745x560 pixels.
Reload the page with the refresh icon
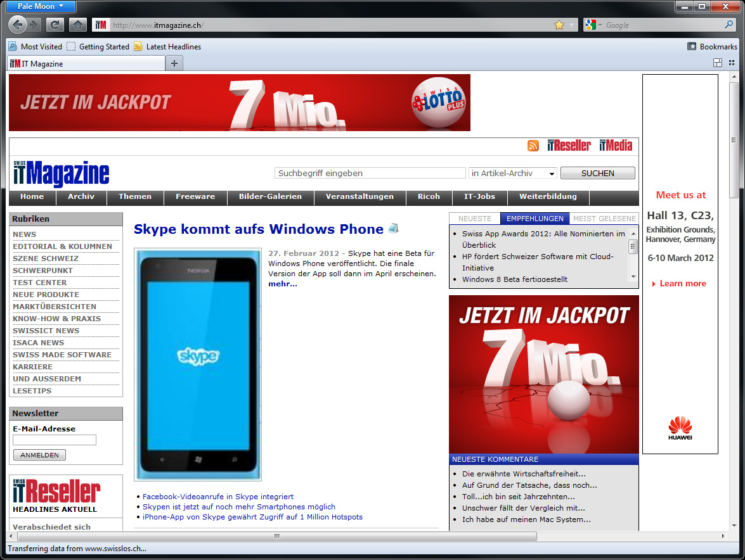point(55,25)
